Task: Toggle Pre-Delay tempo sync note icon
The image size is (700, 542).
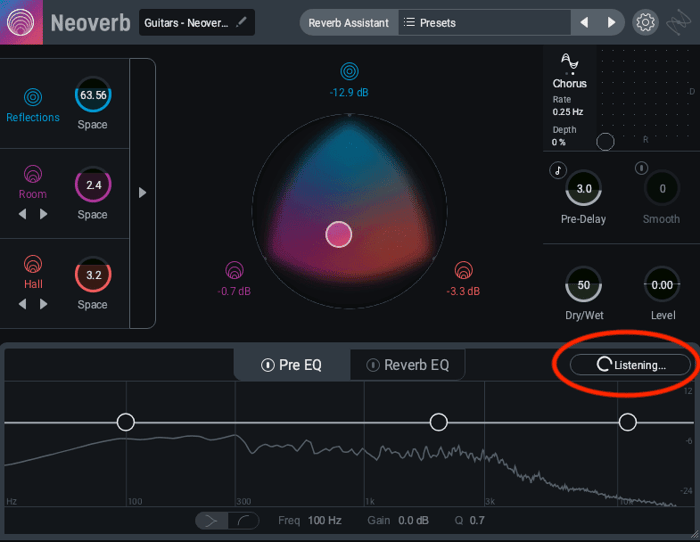Action: coord(558,170)
